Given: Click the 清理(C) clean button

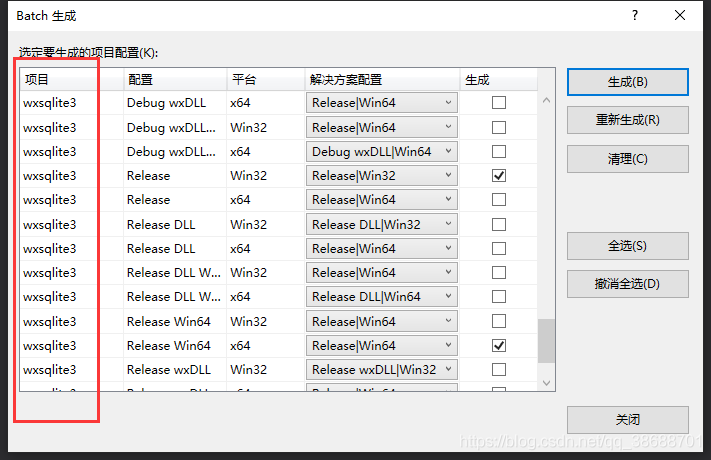Looking at the screenshot, I should pyautogui.click(x=628, y=159).
